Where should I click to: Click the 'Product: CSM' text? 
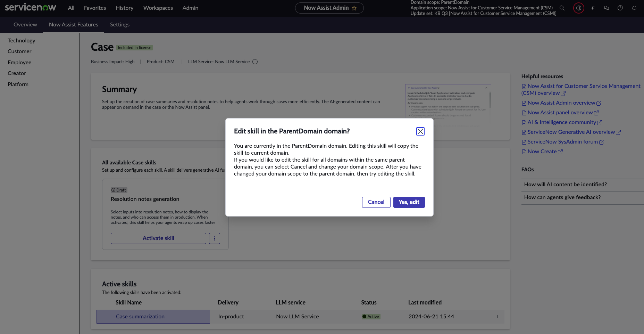pyautogui.click(x=161, y=62)
